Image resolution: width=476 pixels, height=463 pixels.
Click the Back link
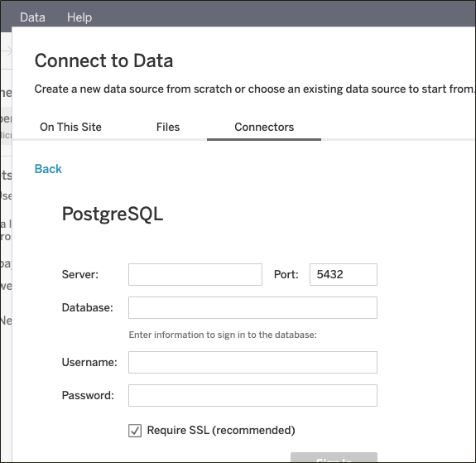click(x=48, y=169)
